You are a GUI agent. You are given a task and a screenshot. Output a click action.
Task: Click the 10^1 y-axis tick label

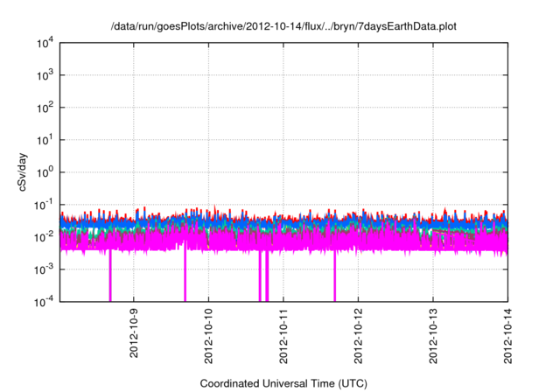coord(44,139)
